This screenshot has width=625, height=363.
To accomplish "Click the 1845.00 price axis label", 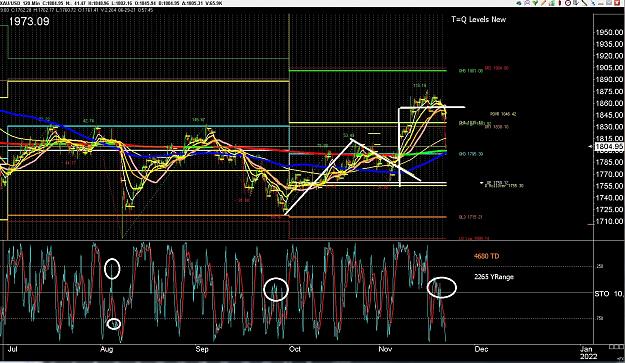I will coord(609,115).
